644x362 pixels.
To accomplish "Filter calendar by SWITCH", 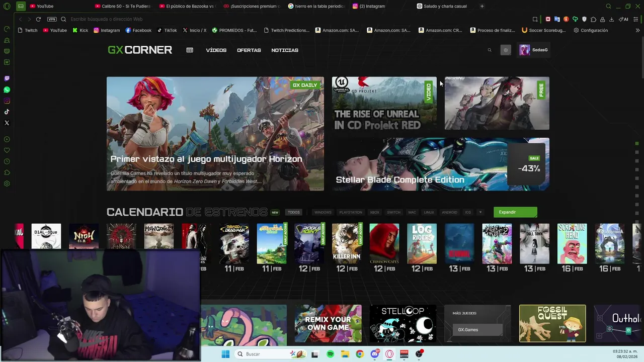I will point(393,212).
